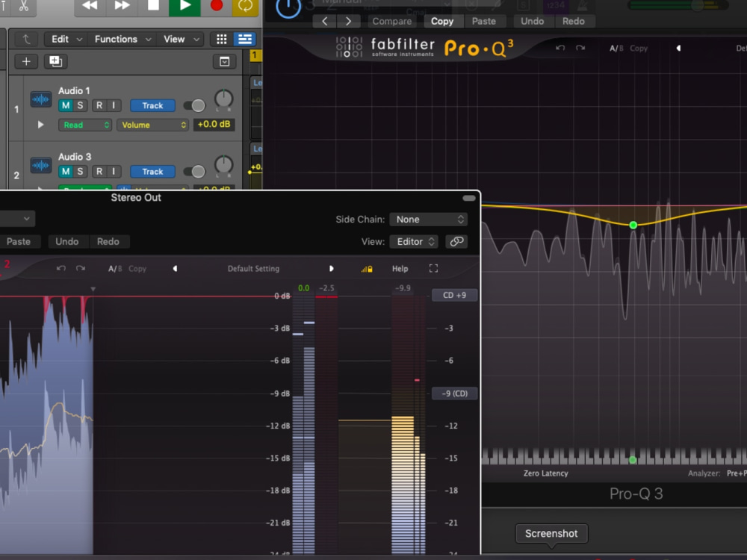
Task: Click the Default Setting preset name
Action: click(253, 269)
